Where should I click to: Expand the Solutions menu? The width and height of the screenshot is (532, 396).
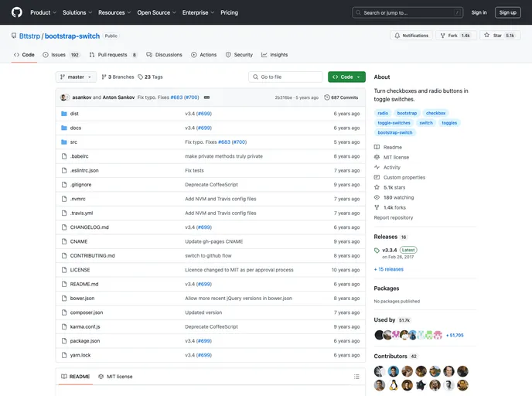(x=77, y=12)
